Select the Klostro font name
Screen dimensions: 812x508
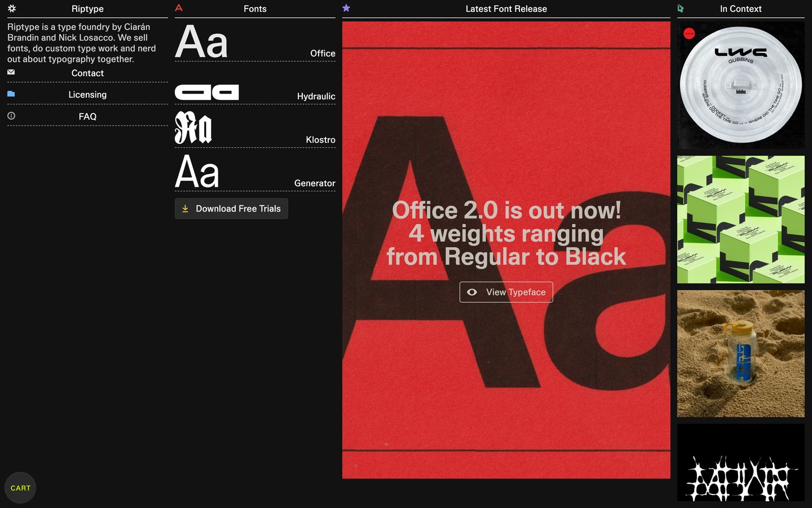320,140
